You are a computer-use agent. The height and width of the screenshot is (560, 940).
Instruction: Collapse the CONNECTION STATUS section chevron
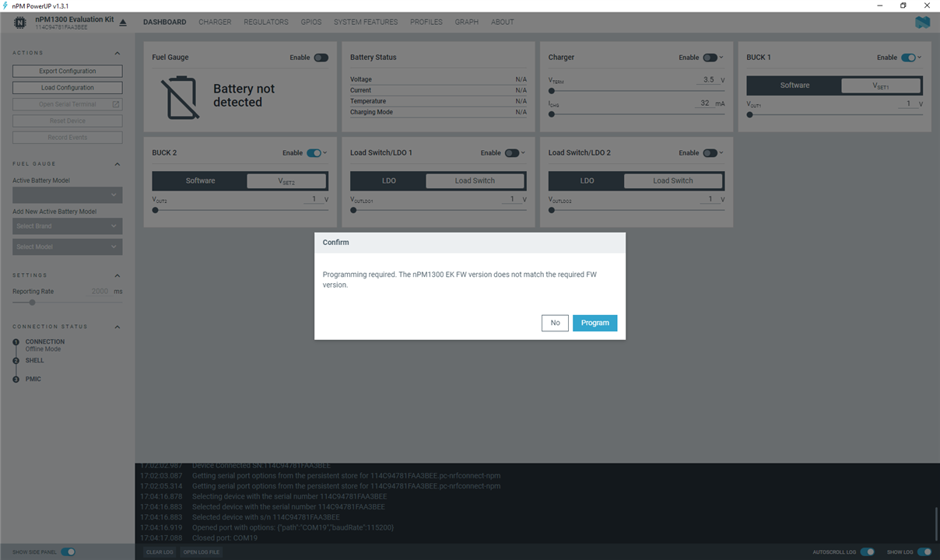(x=117, y=327)
